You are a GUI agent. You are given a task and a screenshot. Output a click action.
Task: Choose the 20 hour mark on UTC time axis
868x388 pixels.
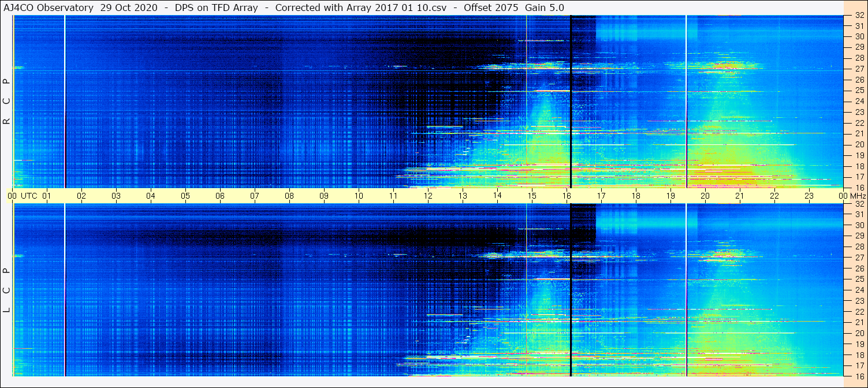(705, 196)
